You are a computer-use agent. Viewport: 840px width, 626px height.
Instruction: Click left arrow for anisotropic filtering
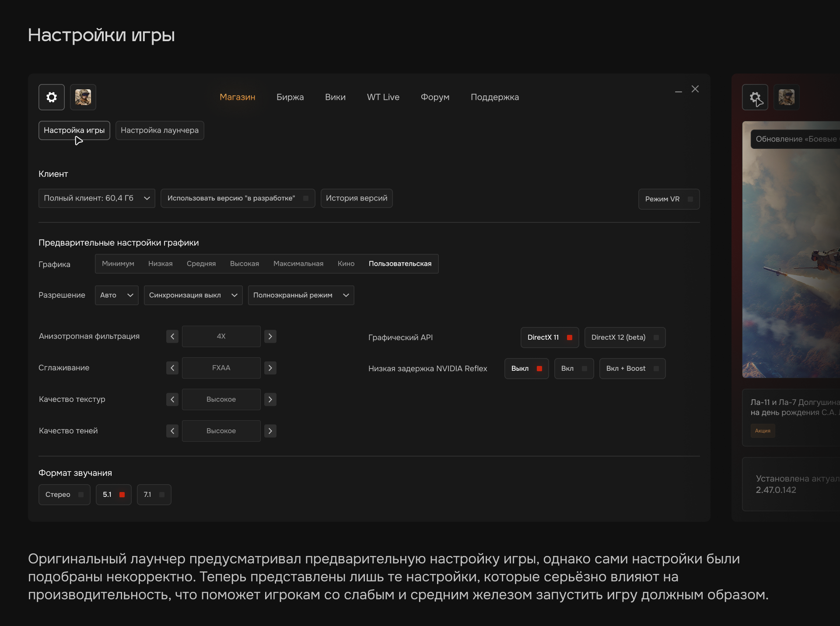pyautogui.click(x=172, y=336)
